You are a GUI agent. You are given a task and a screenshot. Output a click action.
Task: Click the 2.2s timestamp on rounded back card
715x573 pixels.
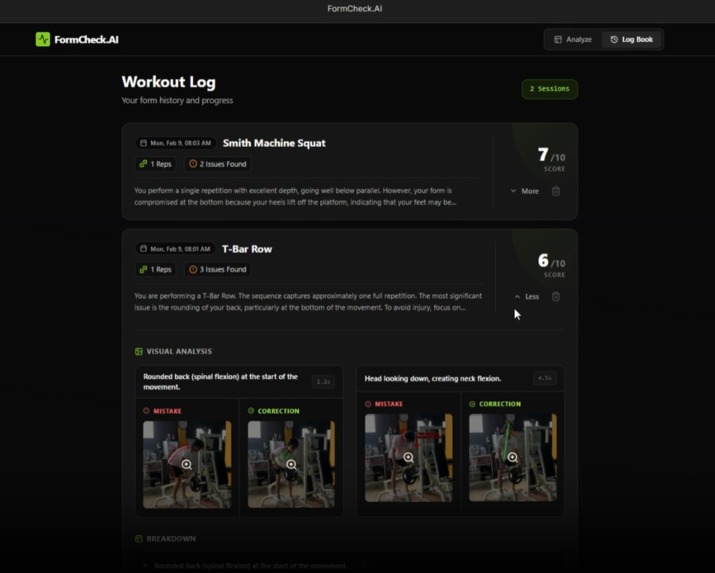point(323,382)
